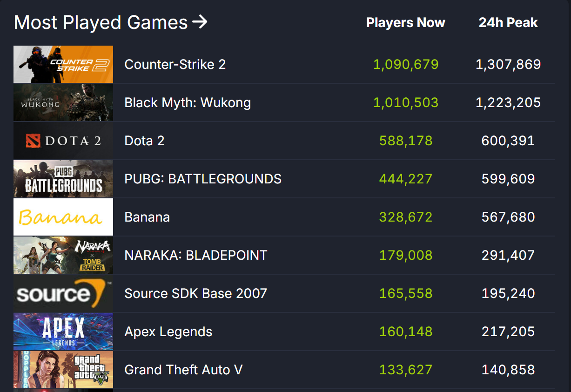Click the Counter-Strike 2 game thumbnail
571x392 pixels.
pos(63,64)
